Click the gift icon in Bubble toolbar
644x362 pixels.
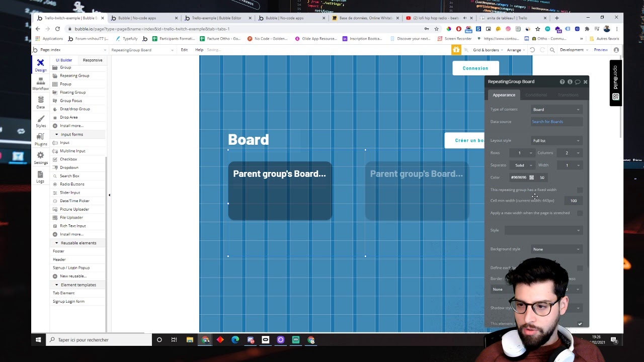tap(456, 49)
